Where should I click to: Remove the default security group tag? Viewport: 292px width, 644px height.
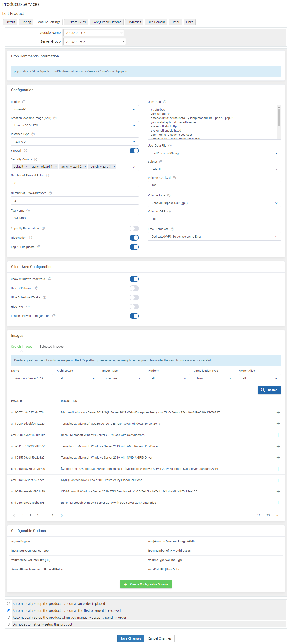point(27,167)
